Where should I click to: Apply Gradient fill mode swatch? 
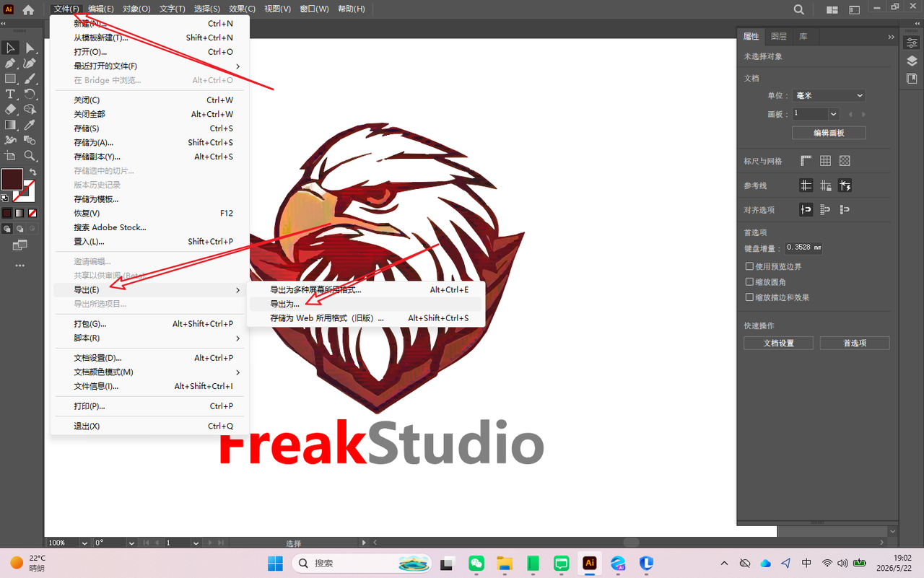[19, 213]
